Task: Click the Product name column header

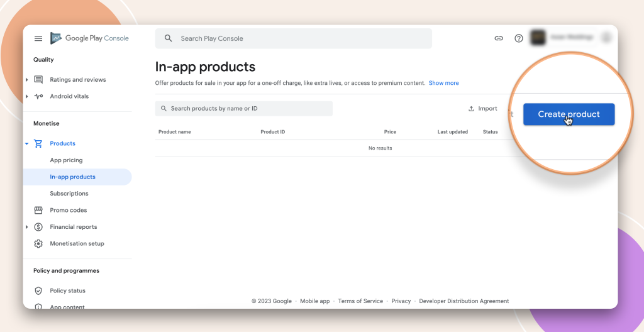Action: tap(175, 132)
